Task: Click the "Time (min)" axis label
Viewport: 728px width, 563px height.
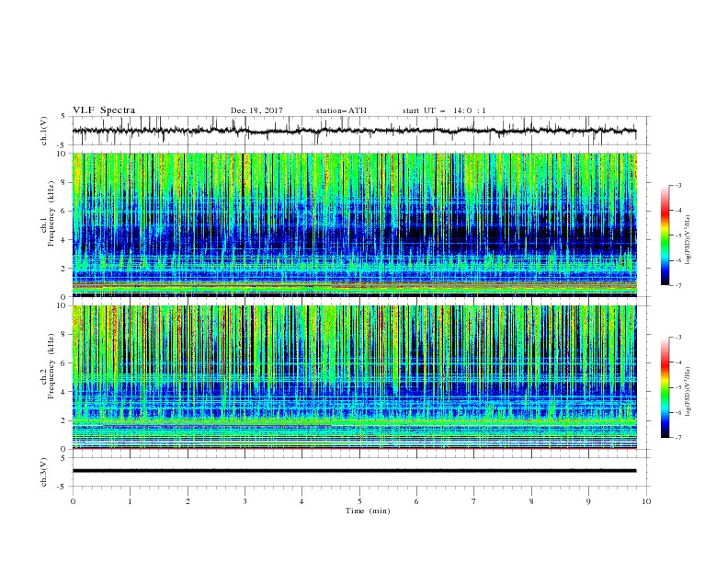Action: pyautogui.click(x=368, y=511)
